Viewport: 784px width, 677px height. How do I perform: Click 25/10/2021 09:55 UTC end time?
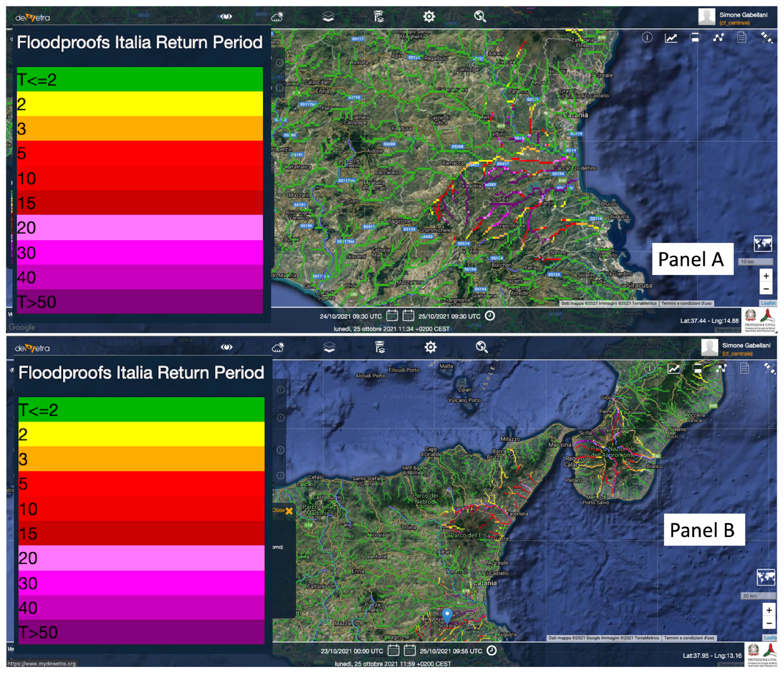pyautogui.click(x=451, y=651)
